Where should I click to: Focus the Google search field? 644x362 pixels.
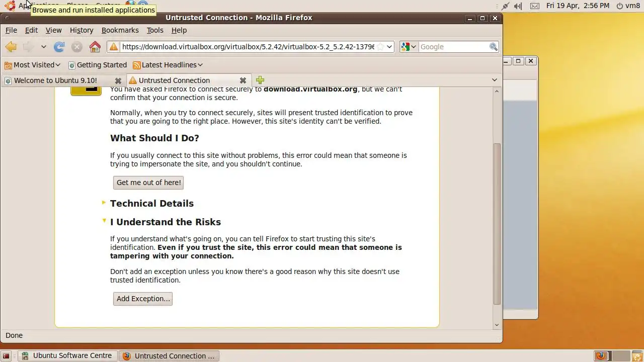[454, 47]
